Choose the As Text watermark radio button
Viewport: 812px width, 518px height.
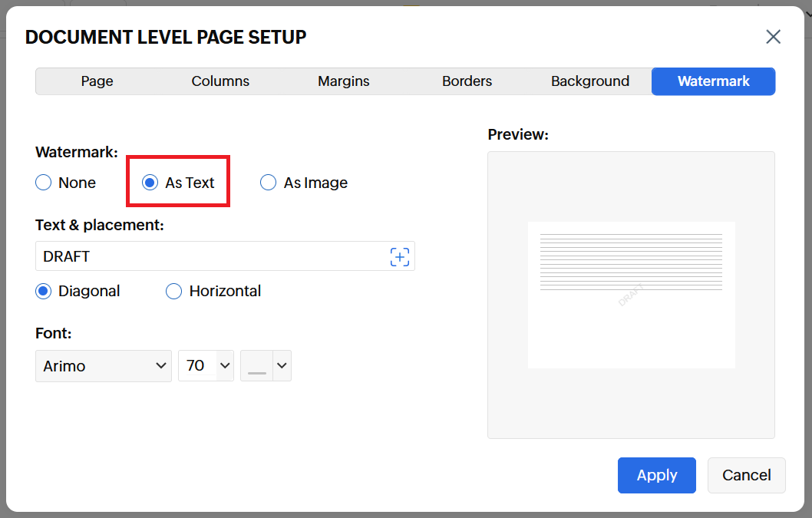150,183
